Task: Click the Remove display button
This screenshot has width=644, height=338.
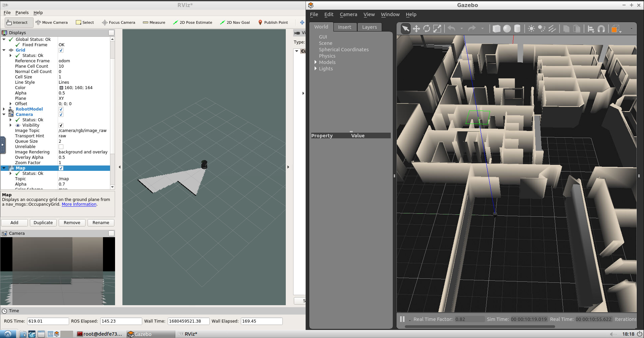Action: [72, 223]
